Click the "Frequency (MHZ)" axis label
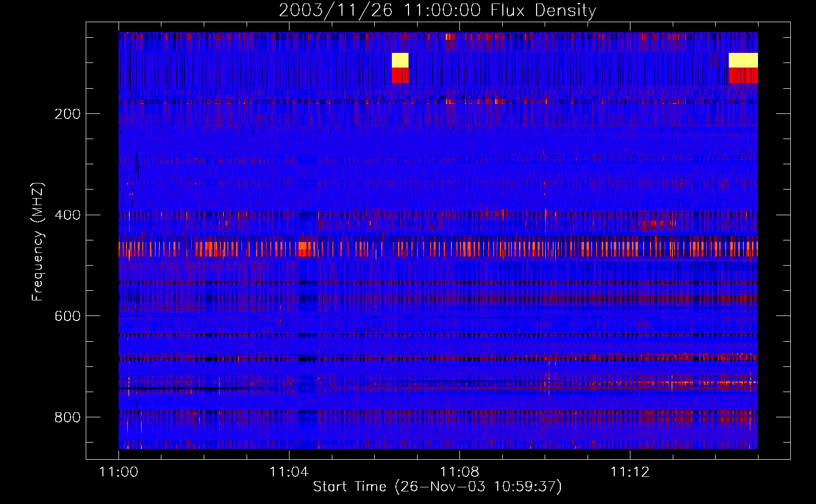 [37, 242]
